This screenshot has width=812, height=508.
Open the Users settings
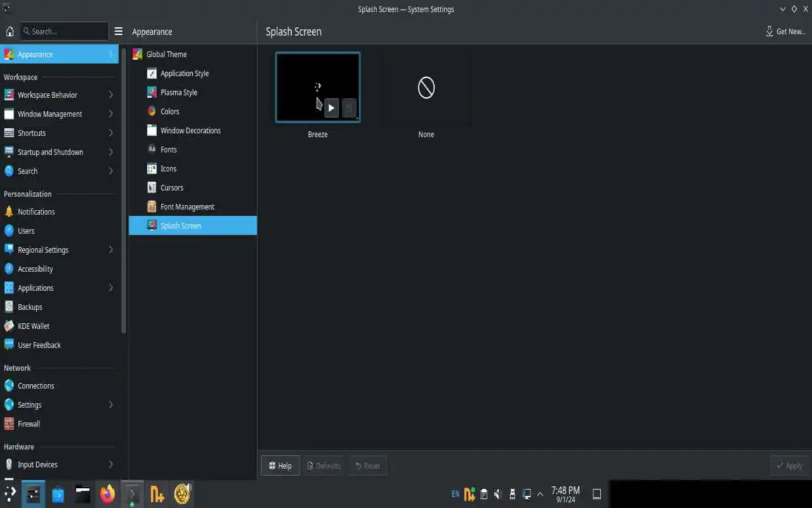[59, 231]
